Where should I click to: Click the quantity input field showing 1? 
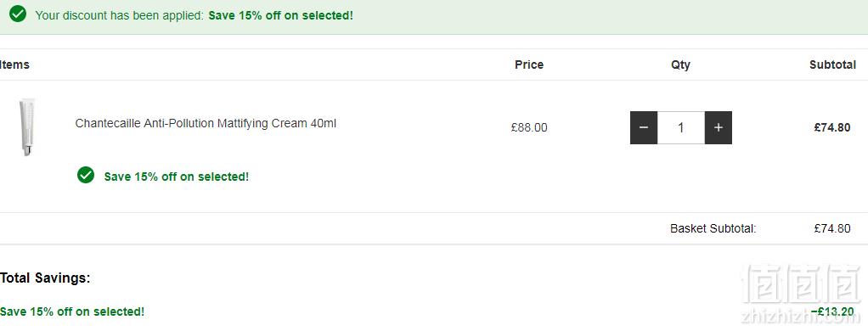(681, 127)
